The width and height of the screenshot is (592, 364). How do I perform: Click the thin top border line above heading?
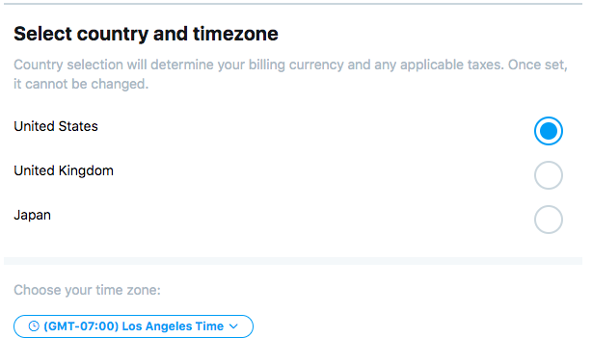293,4
